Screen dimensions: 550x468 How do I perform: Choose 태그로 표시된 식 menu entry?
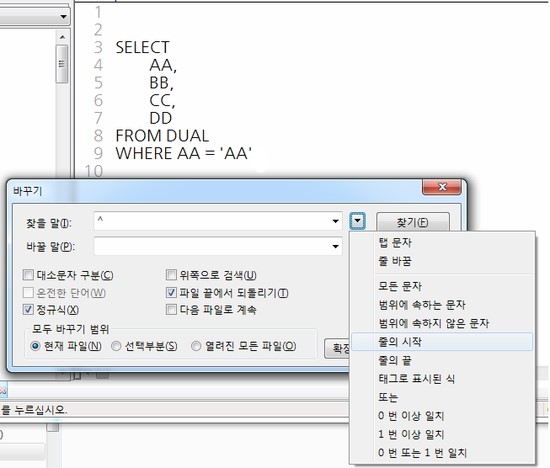(x=442, y=379)
